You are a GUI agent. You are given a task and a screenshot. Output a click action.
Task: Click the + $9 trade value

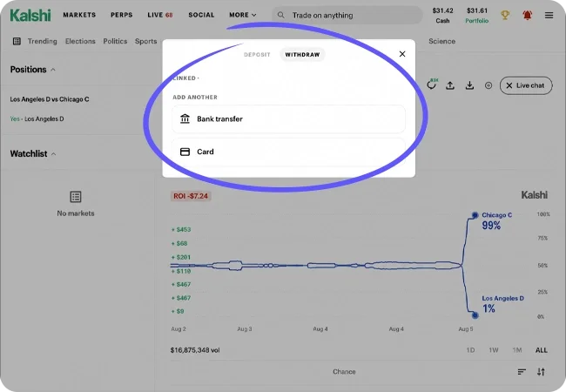[x=178, y=311]
